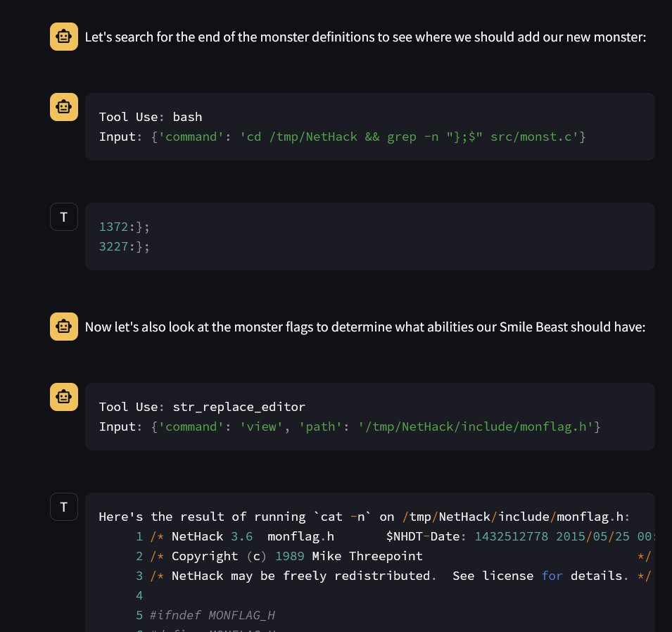Click the message about searching monster definitions
The width and height of the screenshot is (672, 632).
pos(365,37)
